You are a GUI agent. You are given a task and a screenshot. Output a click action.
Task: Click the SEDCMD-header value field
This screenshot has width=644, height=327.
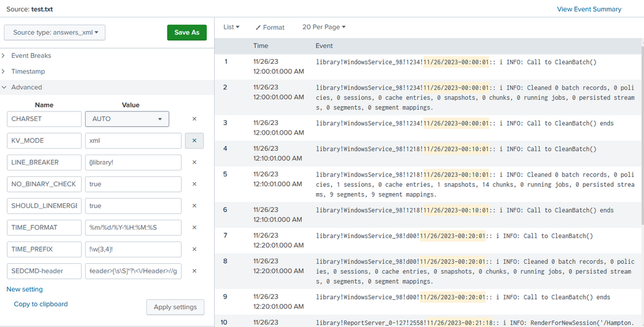click(x=133, y=271)
